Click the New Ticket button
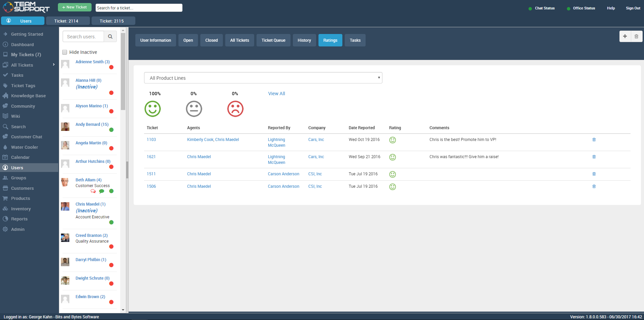Screen dimensions: 644x320 pyautogui.click(x=74, y=7)
